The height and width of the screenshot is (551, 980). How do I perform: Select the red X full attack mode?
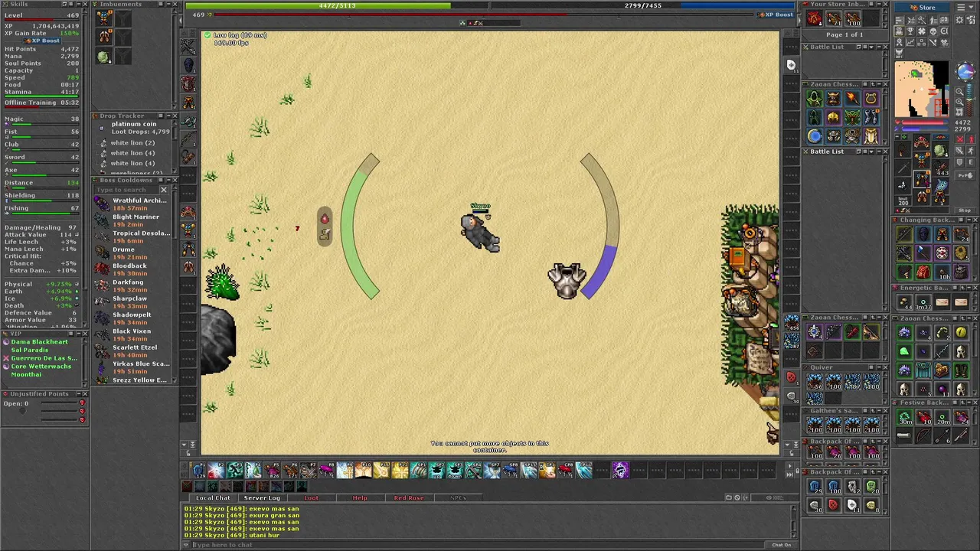pyautogui.click(x=960, y=139)
